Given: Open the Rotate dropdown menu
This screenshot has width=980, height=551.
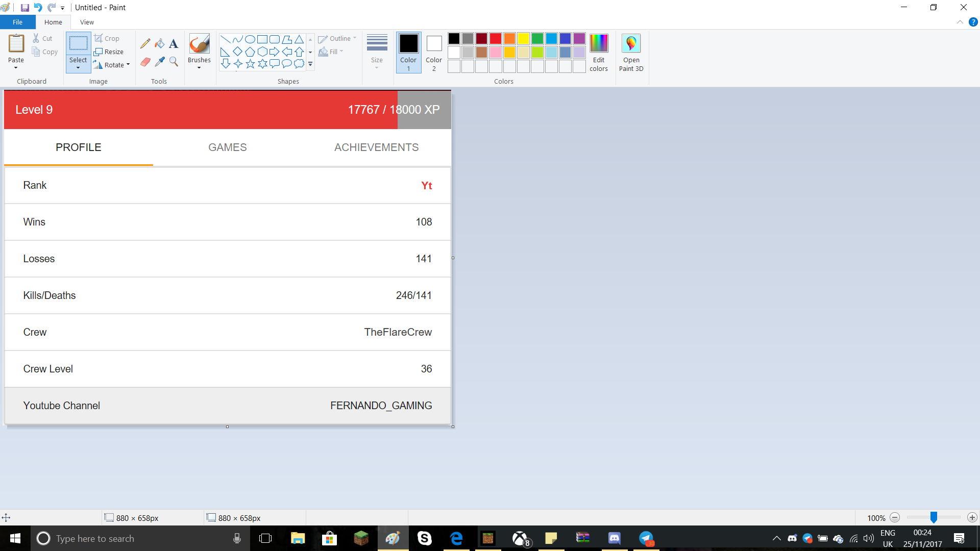Looking at the screenshot, I should (112, 65).
